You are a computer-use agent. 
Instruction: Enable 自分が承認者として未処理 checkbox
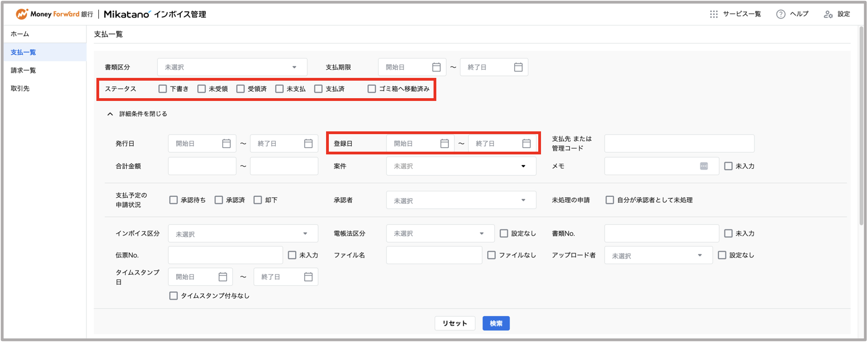pyautogui.click(x=610, y=200)
